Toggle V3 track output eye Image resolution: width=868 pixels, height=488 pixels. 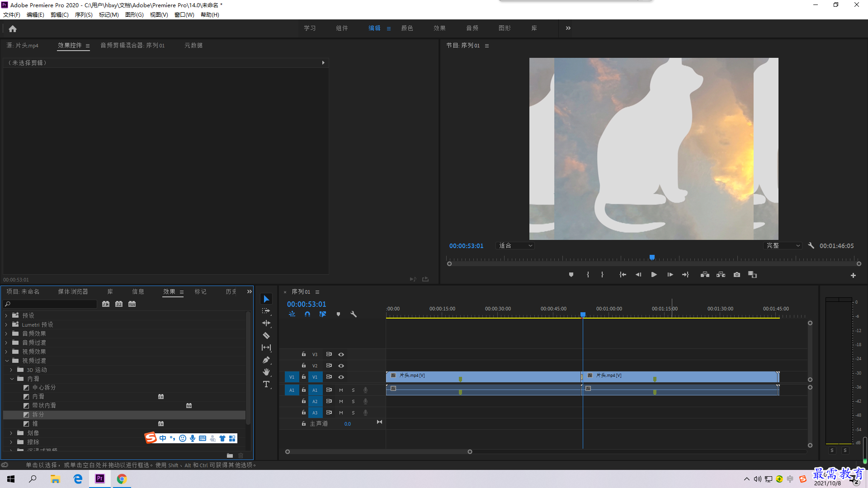coord(341,354)
